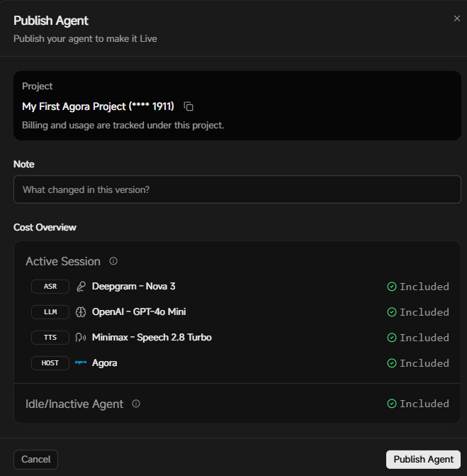The height and width of the screenshot is (476, 467).
Task: Select the 'Agora' host text
Action: [x=105, y=363]
